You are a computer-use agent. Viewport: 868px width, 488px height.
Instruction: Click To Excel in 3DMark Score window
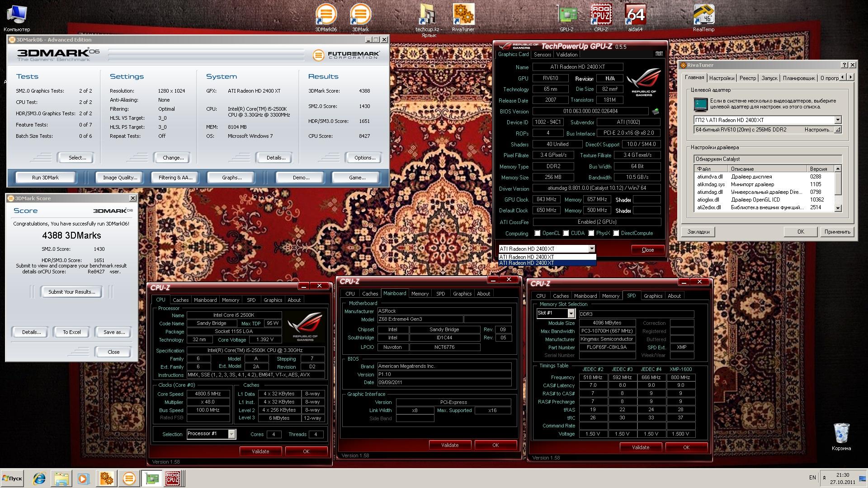pyautogui.click(x=72, y=332)
